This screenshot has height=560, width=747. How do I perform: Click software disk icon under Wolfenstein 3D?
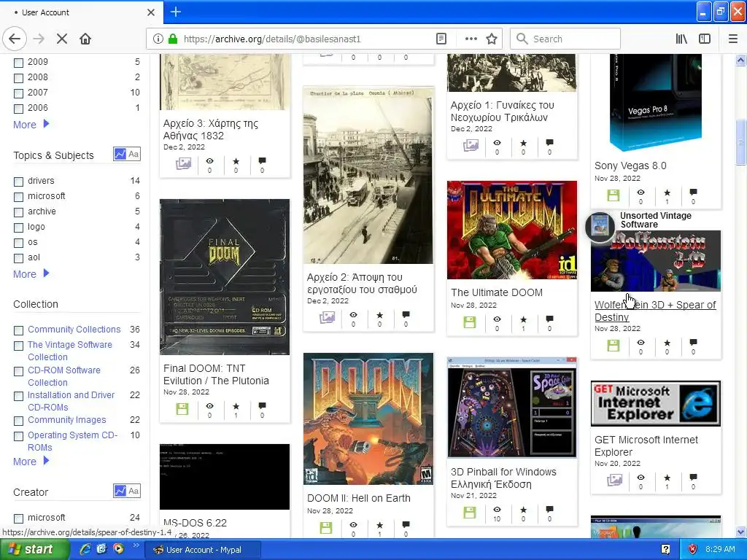(614, 346)
